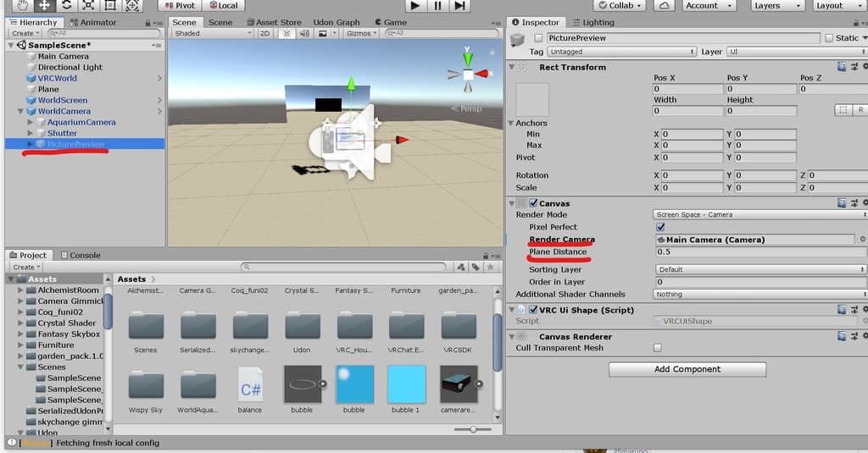Select the Hand tool in toolbar
Screen dimensions: 868x453
[x=21, y=6]
